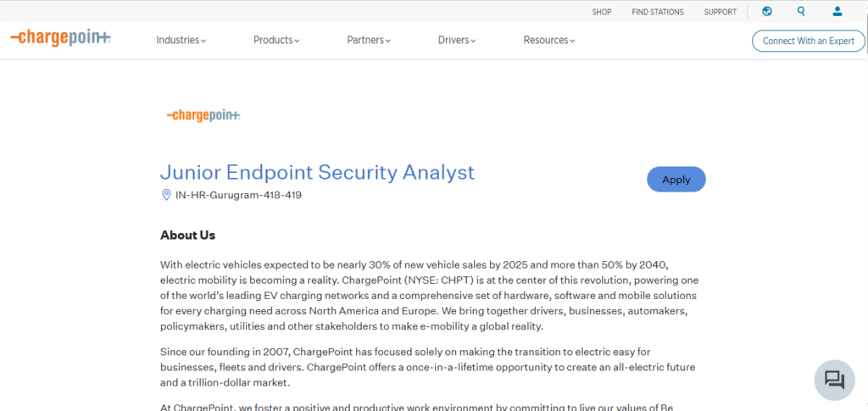Expand the Industries menu
This screenshot has height=411, width=868.
pos(181,41)
